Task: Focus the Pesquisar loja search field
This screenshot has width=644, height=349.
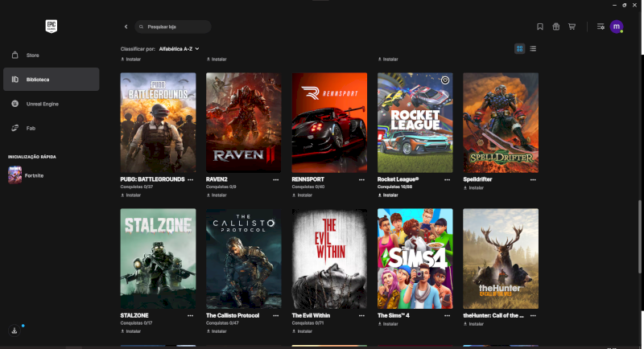Action: (173, 27)
